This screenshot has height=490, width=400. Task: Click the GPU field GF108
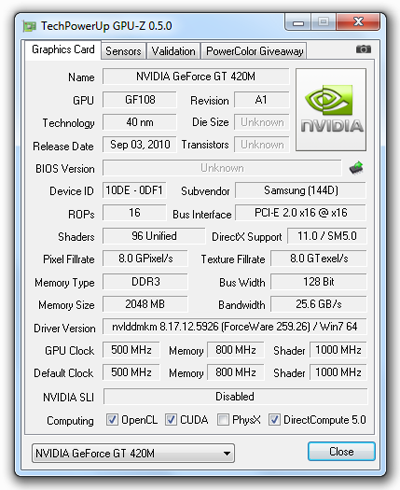point(139,100)
